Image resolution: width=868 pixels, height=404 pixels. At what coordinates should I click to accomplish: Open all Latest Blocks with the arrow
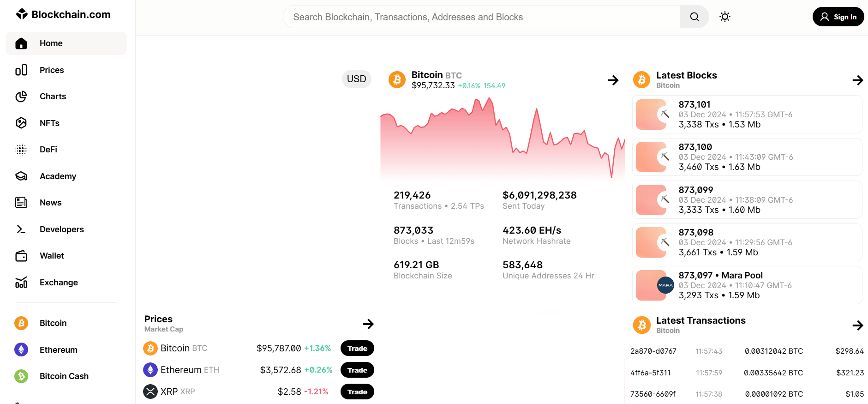pyautogui.click(x=858, y=80)
